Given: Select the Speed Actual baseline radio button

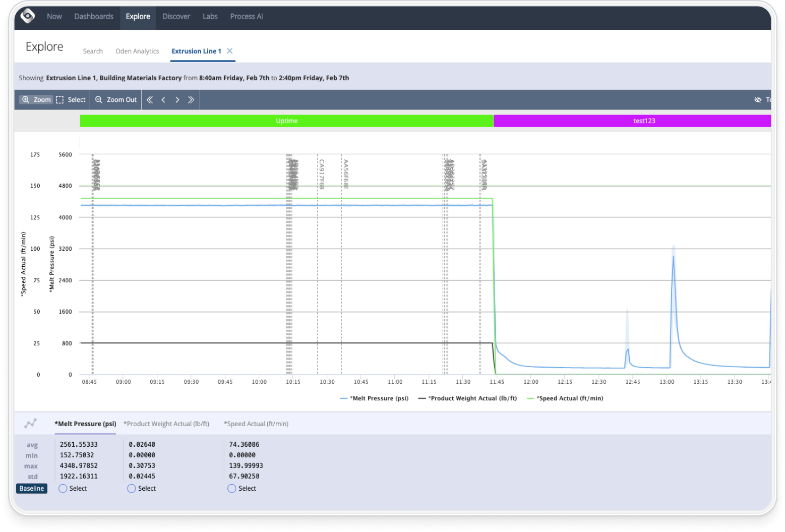Looking at the screenshot, I should (x=232, y=489).
